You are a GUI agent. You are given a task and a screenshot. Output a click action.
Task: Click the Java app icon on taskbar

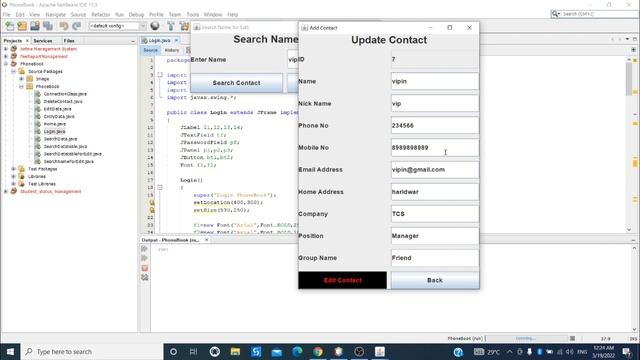click(x=380, y=351)
